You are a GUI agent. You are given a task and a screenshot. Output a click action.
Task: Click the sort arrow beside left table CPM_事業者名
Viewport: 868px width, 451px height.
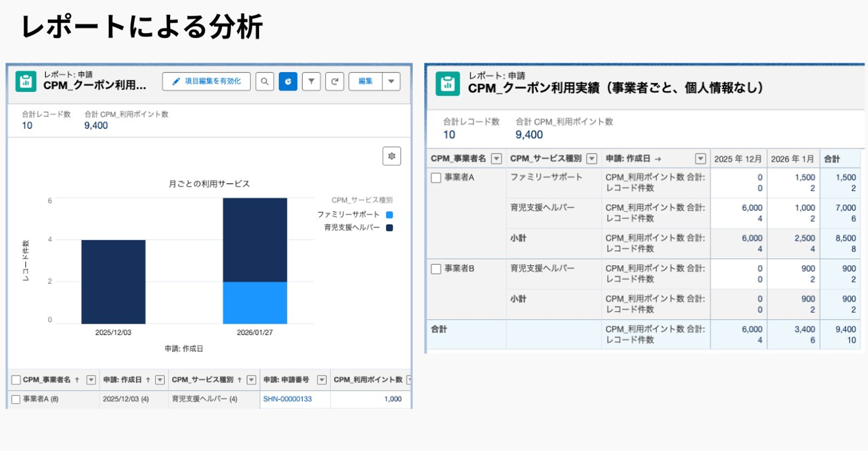pyautogui.click(x=77, y=380)
